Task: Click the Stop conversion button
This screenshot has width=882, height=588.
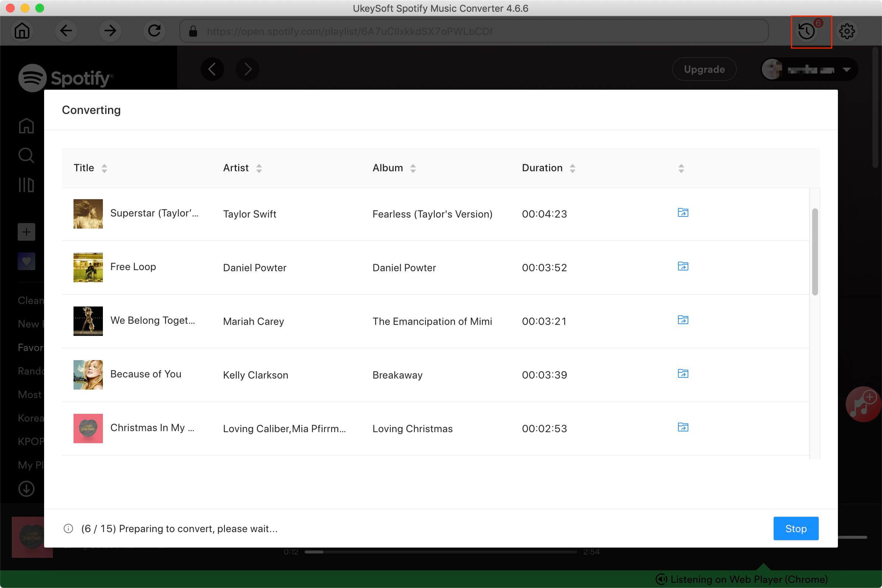Action: point(796,528)
